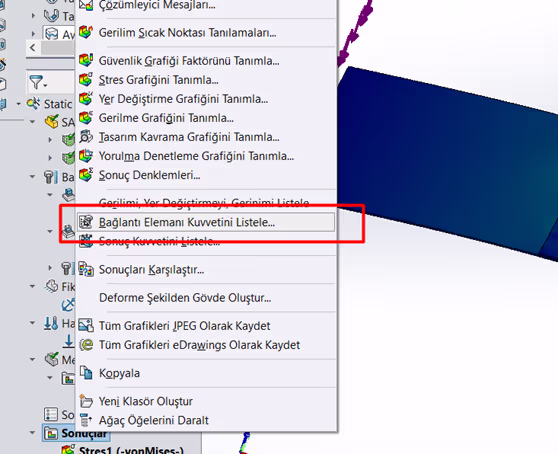Select Bağlantı Elemanı Kuvvetini Listele
This screenshot has height=454, width=558.
[x=206, y=222]
